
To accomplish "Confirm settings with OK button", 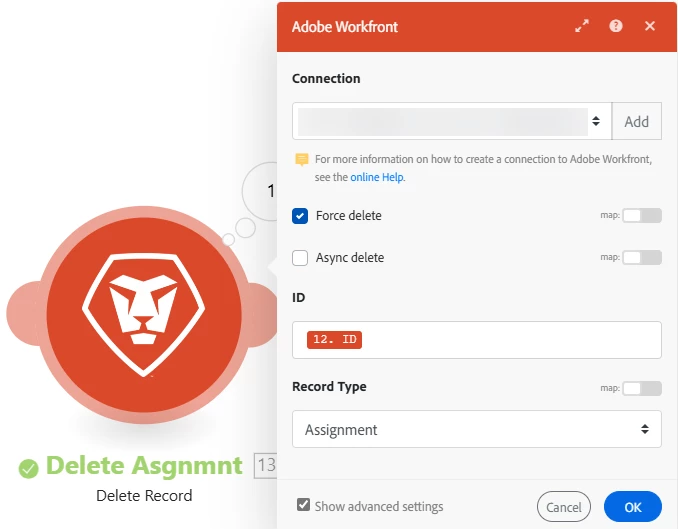I will pyautogui.click(x=633, y=507).
